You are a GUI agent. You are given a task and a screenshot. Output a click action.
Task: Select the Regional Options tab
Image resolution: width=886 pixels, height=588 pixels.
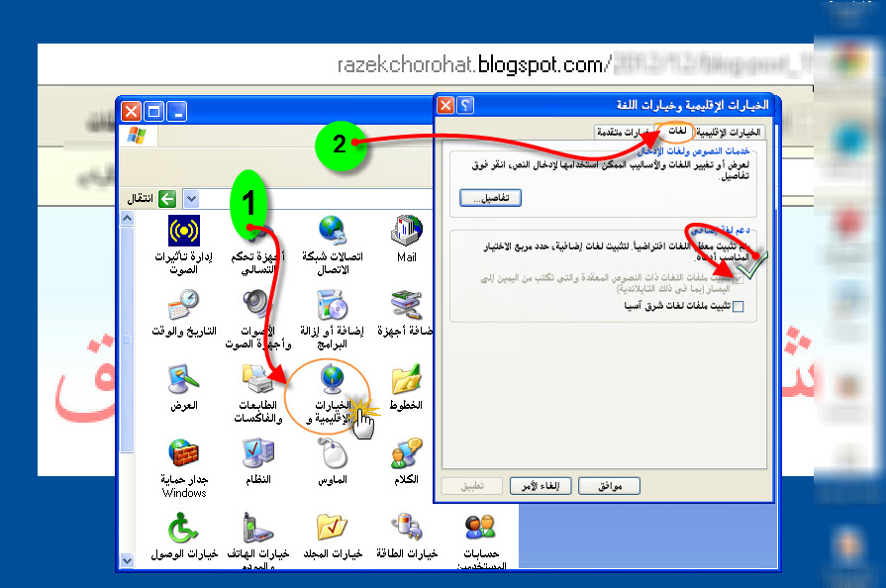pyautogui.click(x=729, y=133)
